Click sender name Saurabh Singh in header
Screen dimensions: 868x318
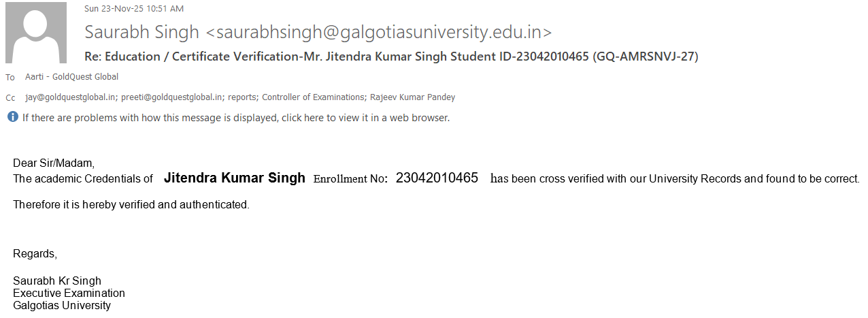[x=141, y=32]
